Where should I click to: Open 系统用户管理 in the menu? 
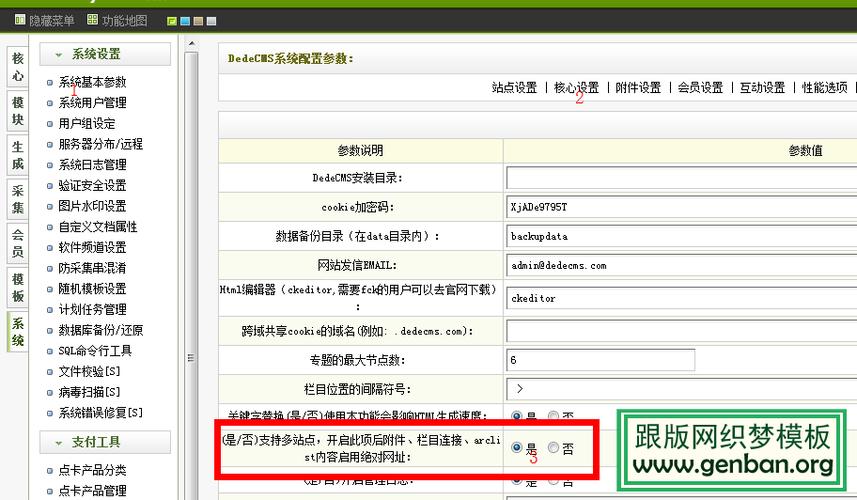tap(92, 103)
